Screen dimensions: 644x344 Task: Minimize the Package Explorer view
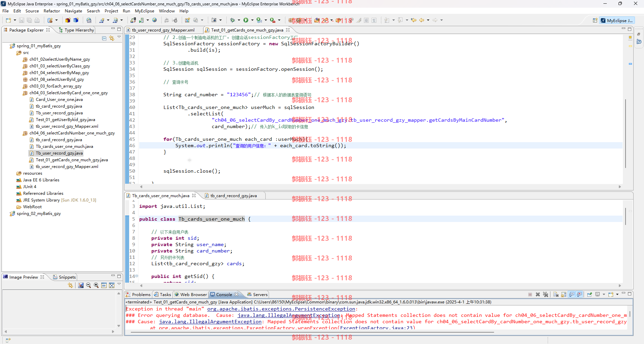click(113, 29)
